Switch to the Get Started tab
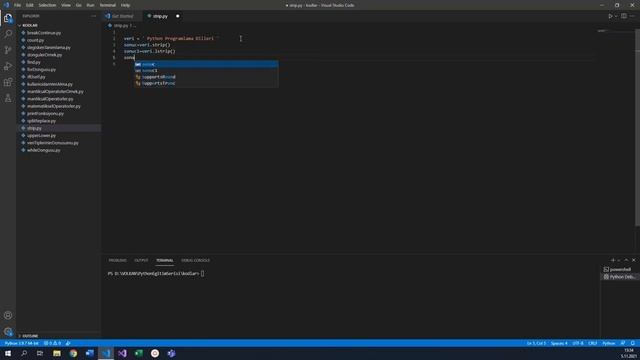Image resolution: width=640 pixels, height=360 pixels. pos(122,16)
